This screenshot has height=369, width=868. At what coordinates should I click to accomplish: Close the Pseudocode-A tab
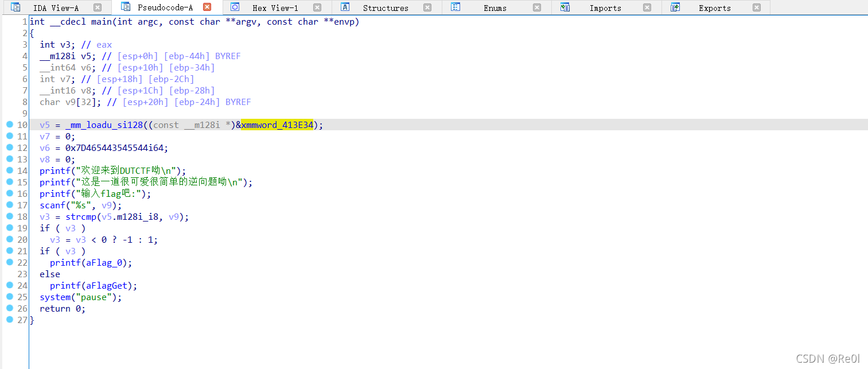coord(208,7)
